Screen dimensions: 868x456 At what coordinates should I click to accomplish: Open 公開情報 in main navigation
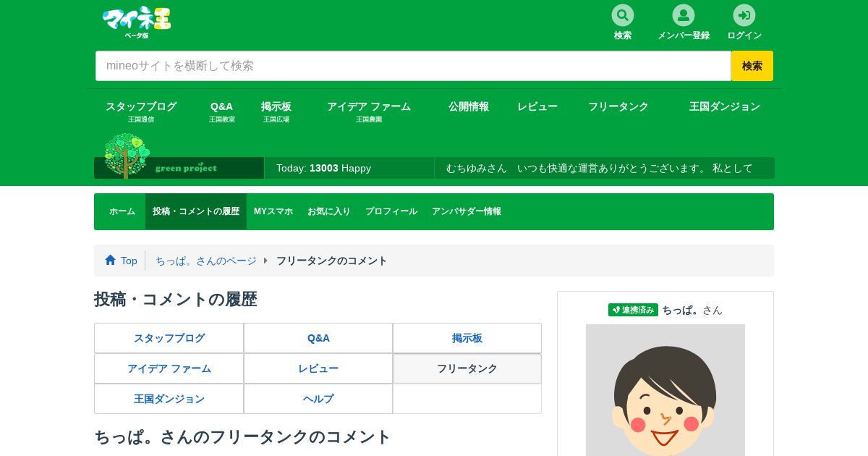click(469, 106)
